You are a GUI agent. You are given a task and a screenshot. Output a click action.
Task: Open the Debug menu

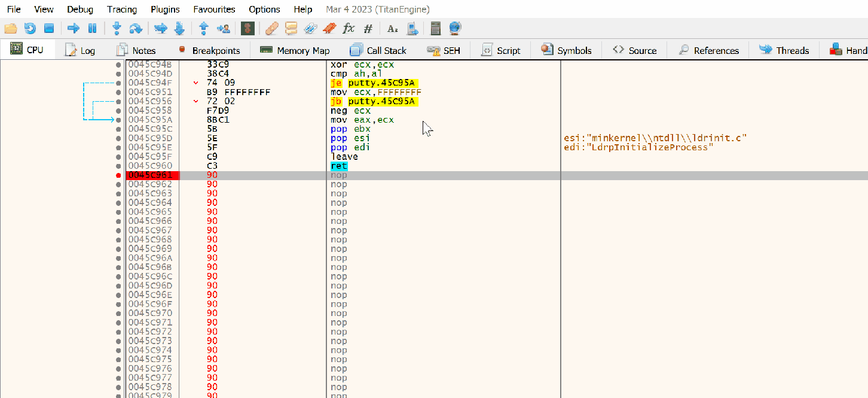[x=80, y=9]
